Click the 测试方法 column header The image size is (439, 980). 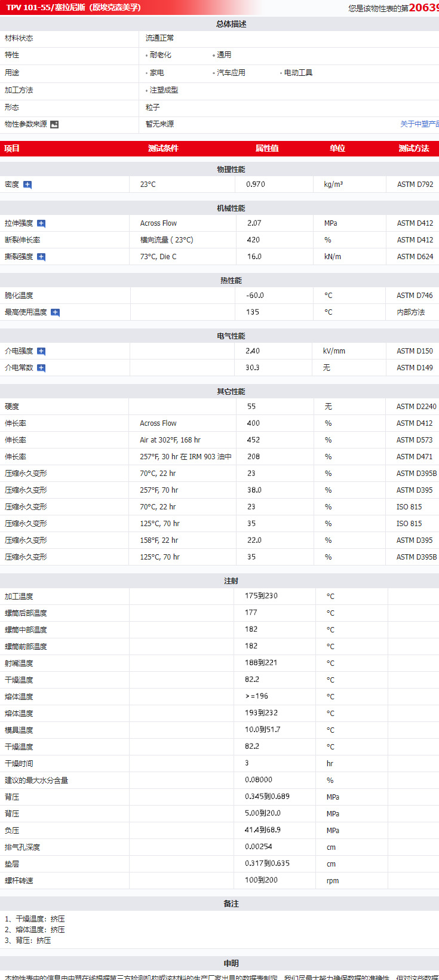(x=414, y=148)
